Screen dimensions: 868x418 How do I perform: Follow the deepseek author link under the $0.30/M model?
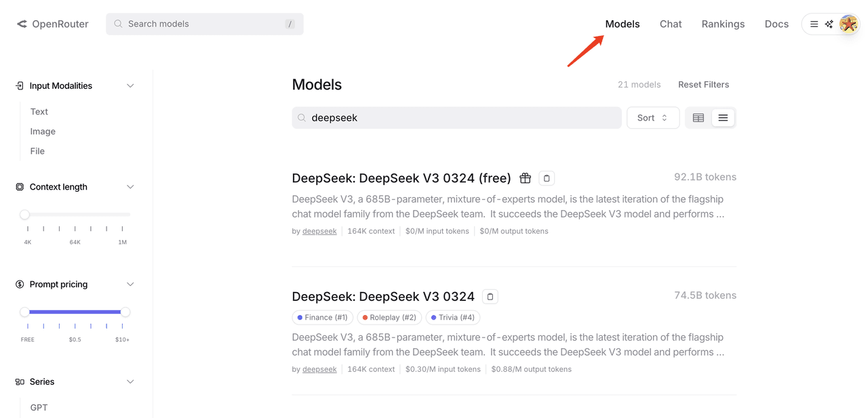[319, 369]
